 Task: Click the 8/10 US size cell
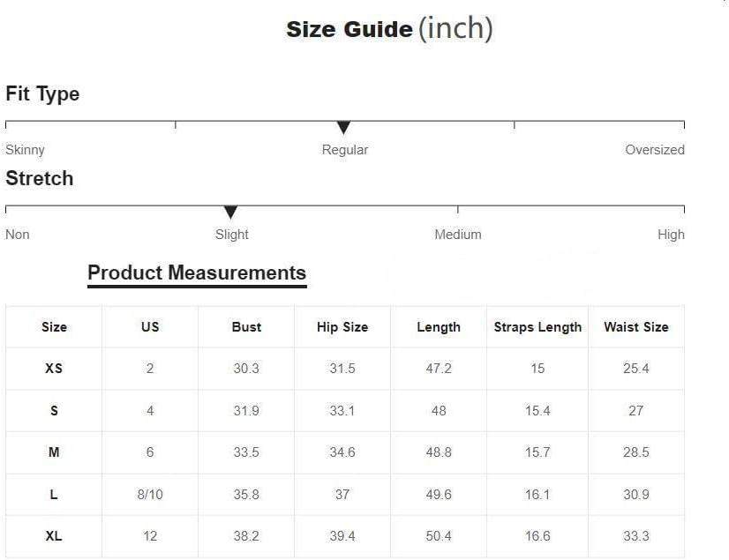click(150, 495)
